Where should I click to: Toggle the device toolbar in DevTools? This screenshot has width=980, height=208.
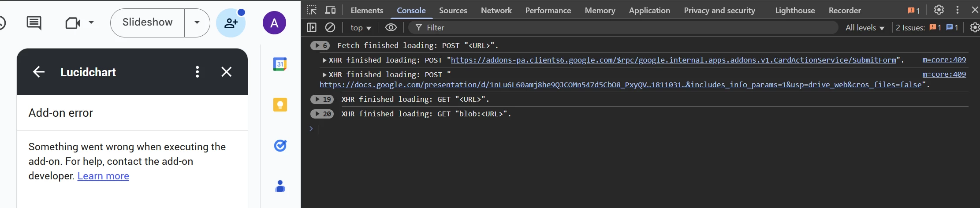(330, 10)
